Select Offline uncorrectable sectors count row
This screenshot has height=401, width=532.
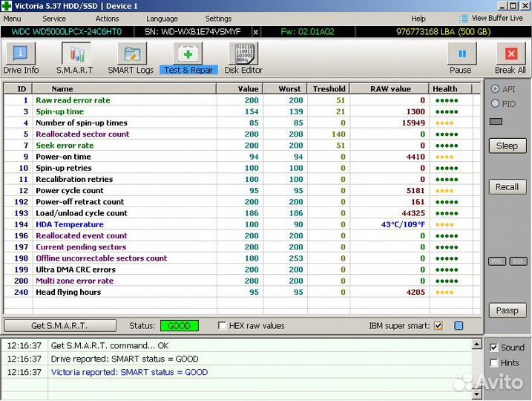point(242,258)
